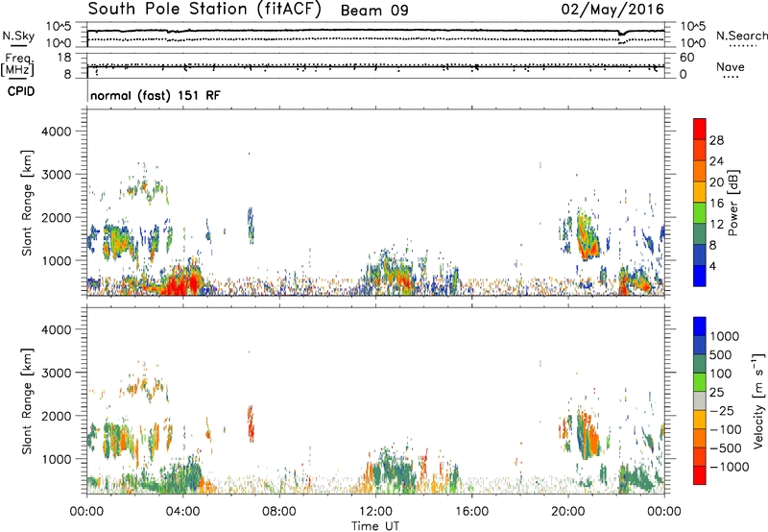
Task: Click the red velocity streak near 07:00
Action: click(251, 423)
